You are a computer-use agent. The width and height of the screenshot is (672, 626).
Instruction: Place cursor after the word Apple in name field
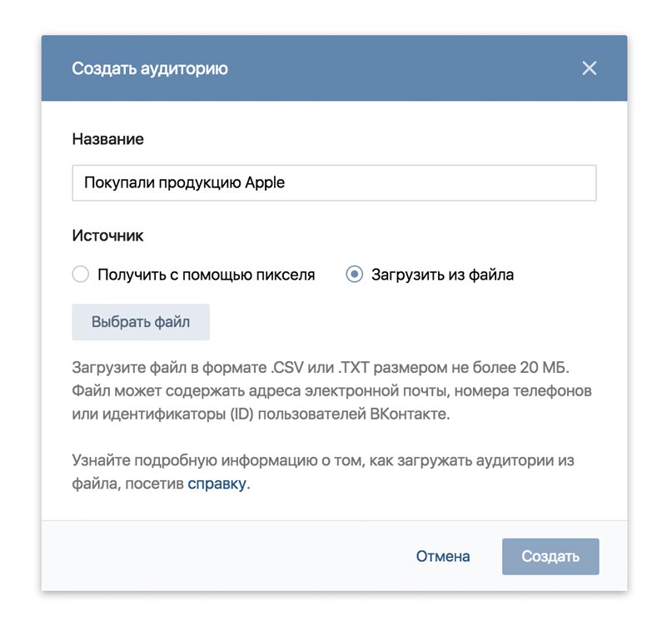tap(286, 183)
